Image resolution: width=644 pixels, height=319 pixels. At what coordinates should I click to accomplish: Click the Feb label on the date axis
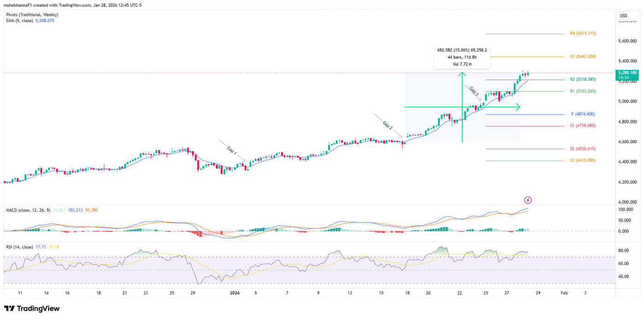tap(564, 293)
